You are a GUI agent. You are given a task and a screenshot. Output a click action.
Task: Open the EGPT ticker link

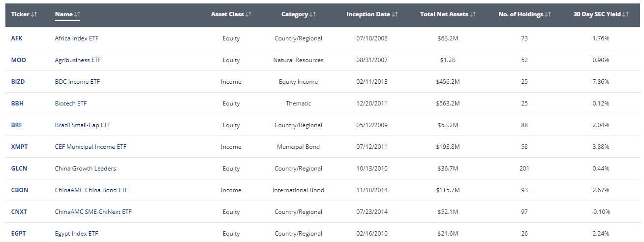[19, 234]
